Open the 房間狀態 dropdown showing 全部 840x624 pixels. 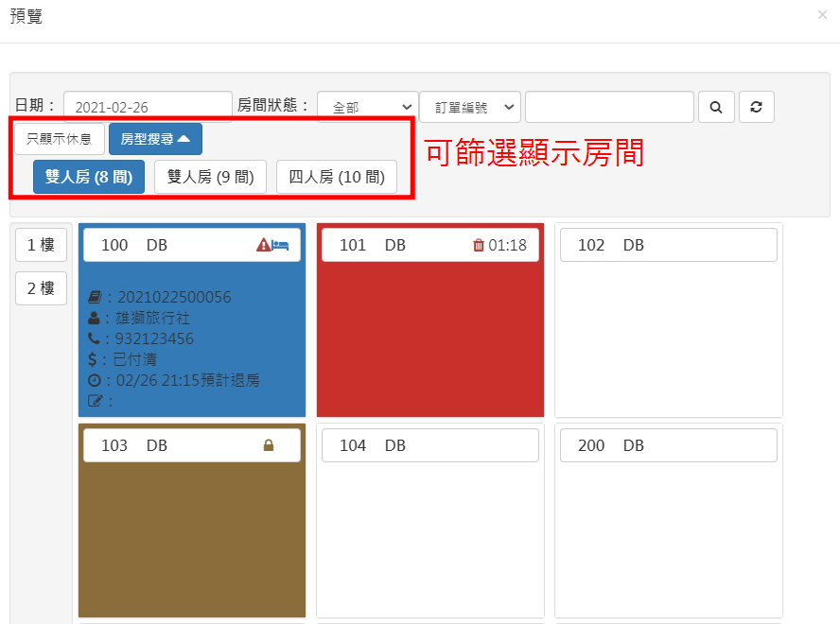[x=367, y=107]
